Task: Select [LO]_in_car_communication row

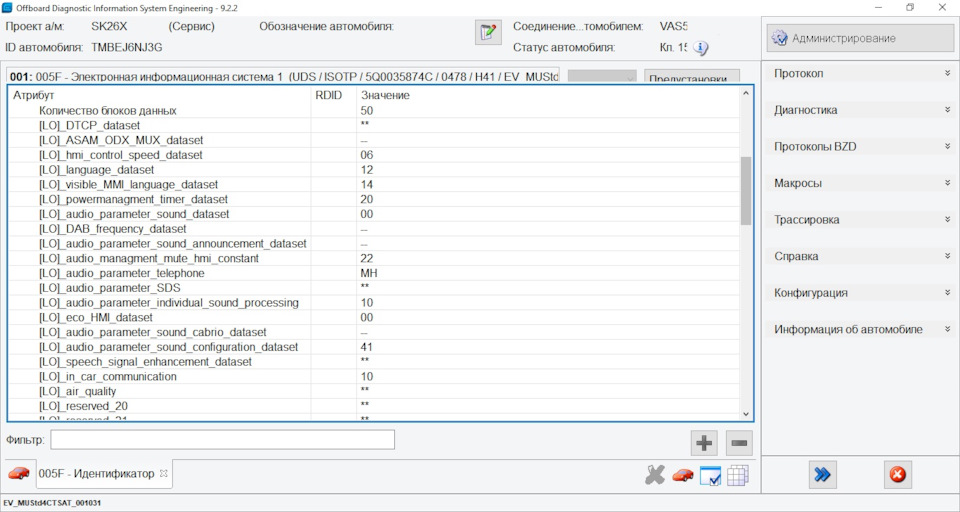Action: coord(374,377)
